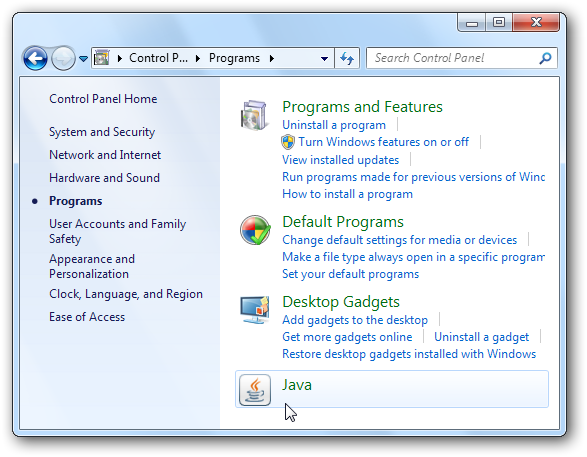Select the Programs breadcrumb segment
This screenshot has width=587, height=457.
(234, 58)
